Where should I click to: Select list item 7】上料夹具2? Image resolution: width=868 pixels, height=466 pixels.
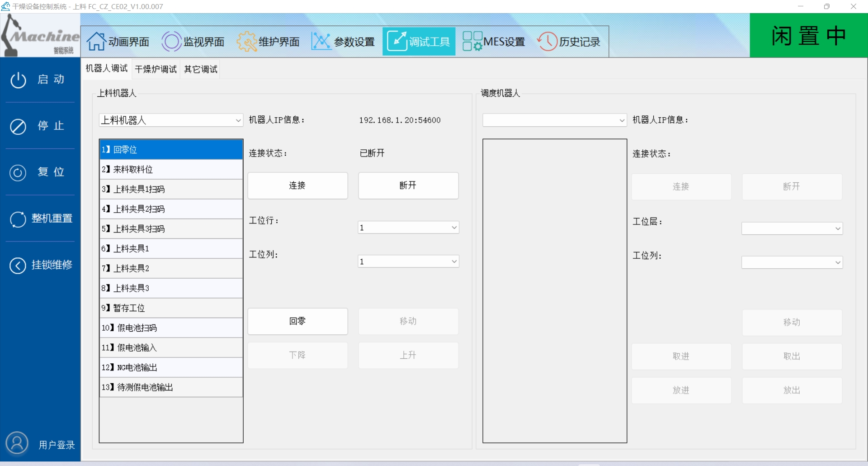pos(171,269)
